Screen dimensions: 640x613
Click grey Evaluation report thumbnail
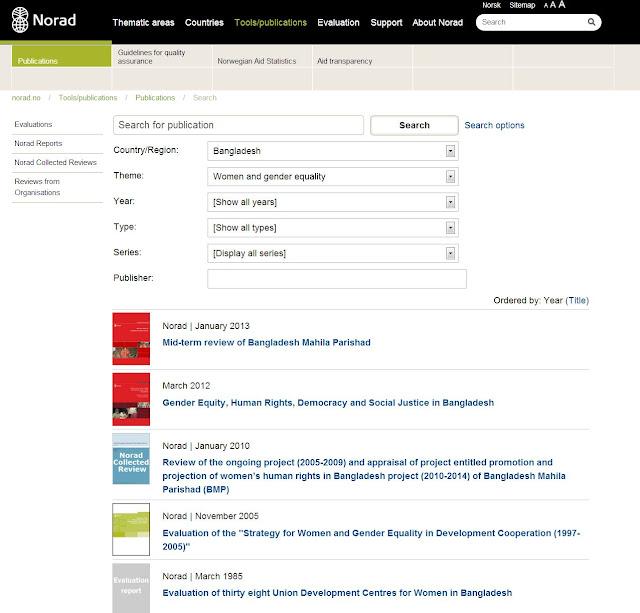click(131, 588)
